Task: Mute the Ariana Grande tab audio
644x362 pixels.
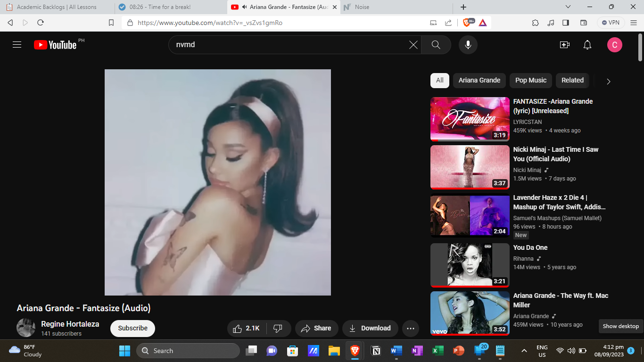Action: click(245, 7)
